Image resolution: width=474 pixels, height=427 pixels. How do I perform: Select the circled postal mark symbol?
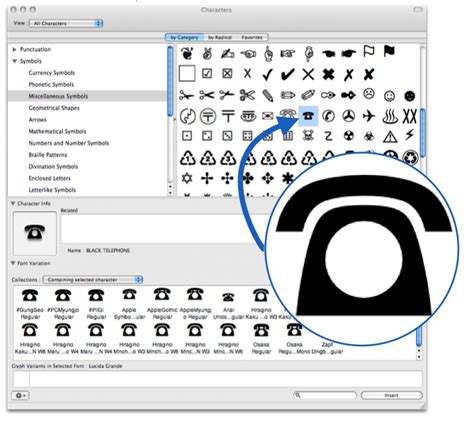[x=208, y=116]
